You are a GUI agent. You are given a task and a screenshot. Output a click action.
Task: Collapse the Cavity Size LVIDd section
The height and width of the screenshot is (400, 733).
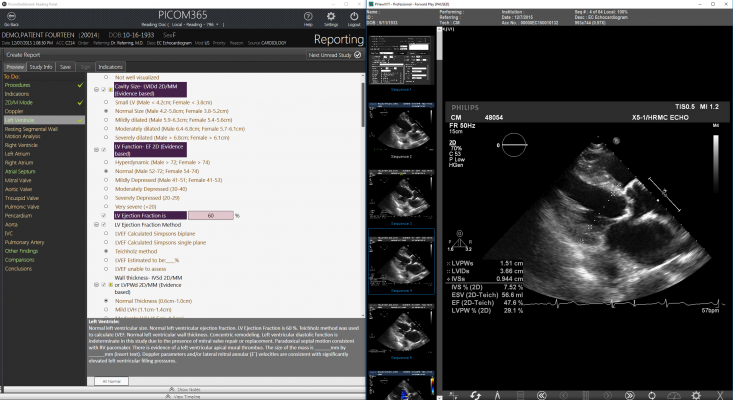coord(95,89)
